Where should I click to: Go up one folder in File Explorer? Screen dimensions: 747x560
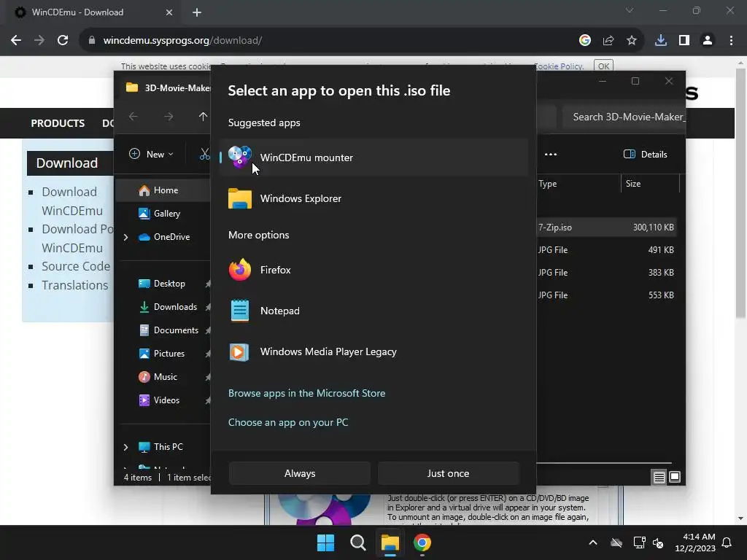point(203,117)
